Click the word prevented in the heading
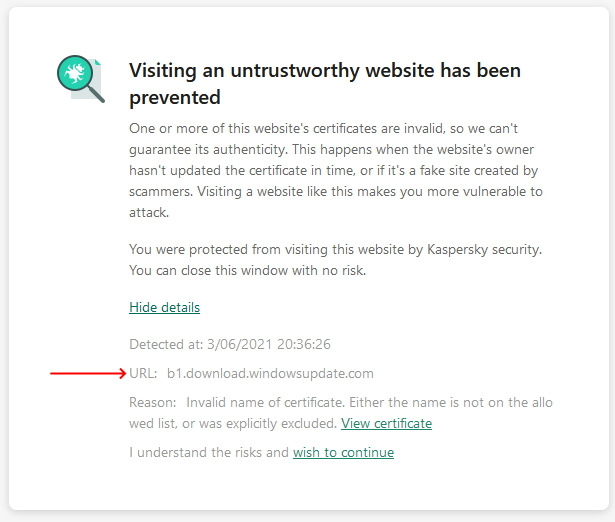Image resolution: width=615 pixels, height=522 pixels. 175,98
